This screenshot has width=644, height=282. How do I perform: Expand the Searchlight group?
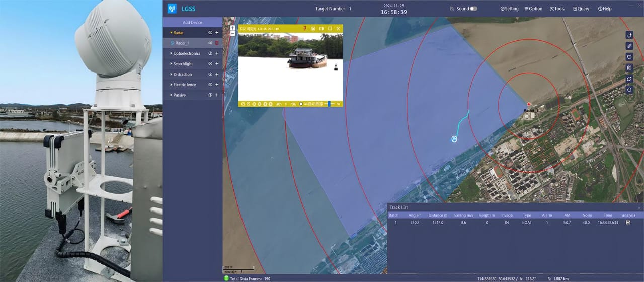171,64
